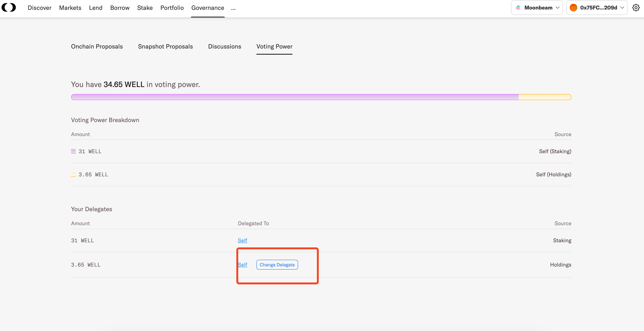Open the Portfolio navigation item
The width and height of the screenshot is (644, 331).
172,8
